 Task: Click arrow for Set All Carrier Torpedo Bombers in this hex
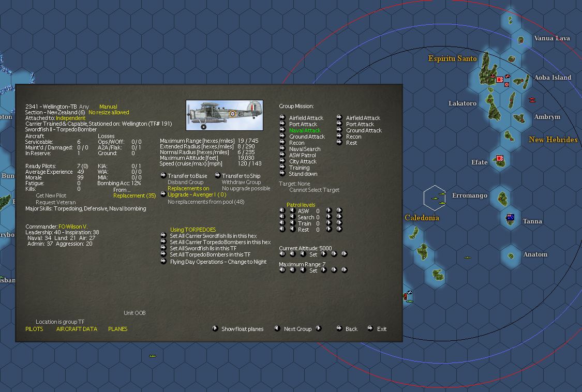163,242
